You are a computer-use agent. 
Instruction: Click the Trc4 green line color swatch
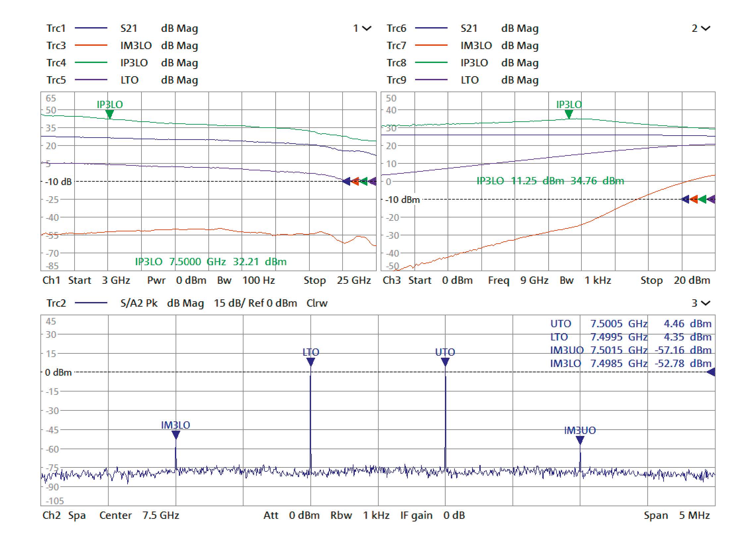91,63
